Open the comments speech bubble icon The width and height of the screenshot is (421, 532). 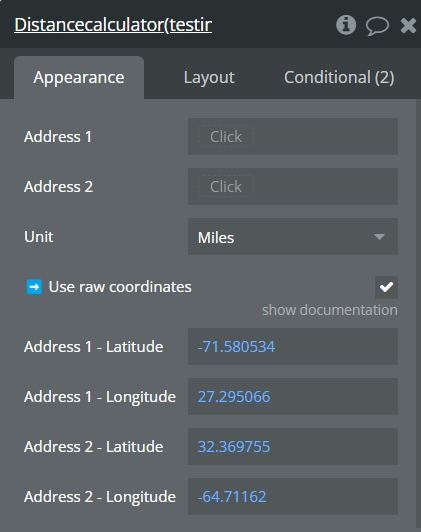click(377, 26)
